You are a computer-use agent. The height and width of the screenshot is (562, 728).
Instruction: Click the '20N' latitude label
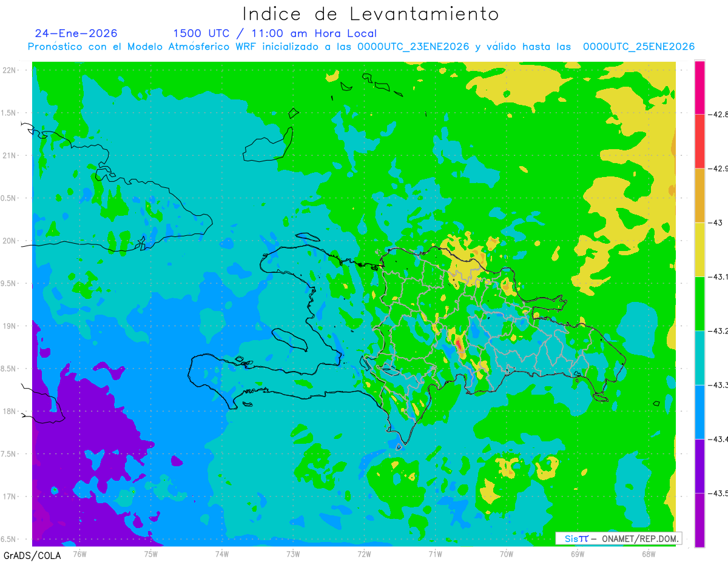[x=10, y=241]
